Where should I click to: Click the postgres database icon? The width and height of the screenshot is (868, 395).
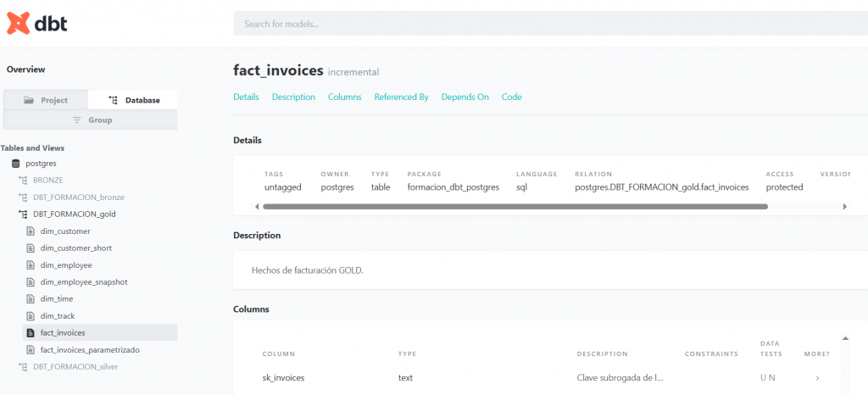15,163
